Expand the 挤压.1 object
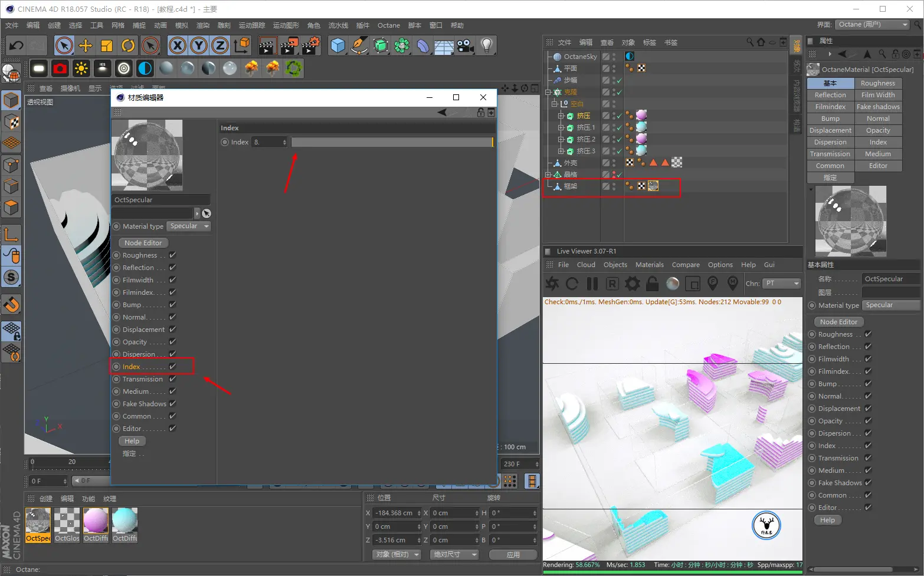The height and width of the screenshot is (576, 924). click(561, 127)
